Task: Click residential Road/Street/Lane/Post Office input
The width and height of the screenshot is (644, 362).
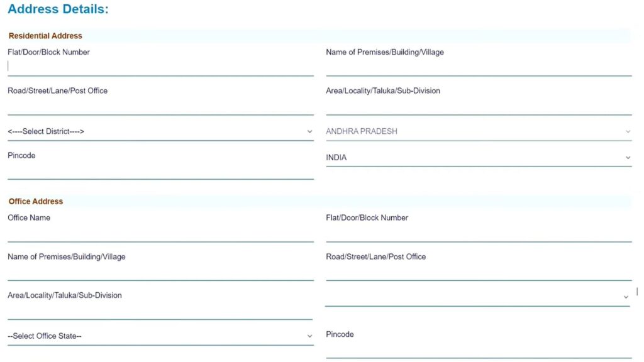Action: pyautogui.click(x=160, y=106)
